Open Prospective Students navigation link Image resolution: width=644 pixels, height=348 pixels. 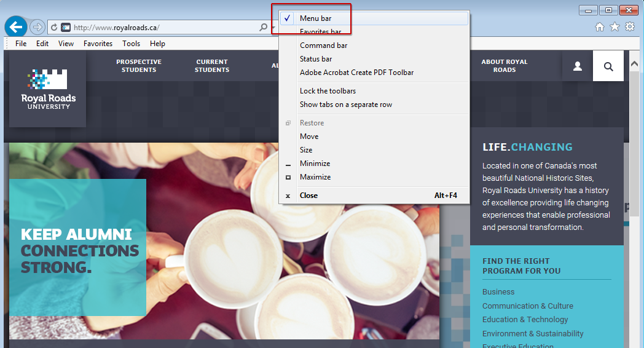tap(139, 66)
